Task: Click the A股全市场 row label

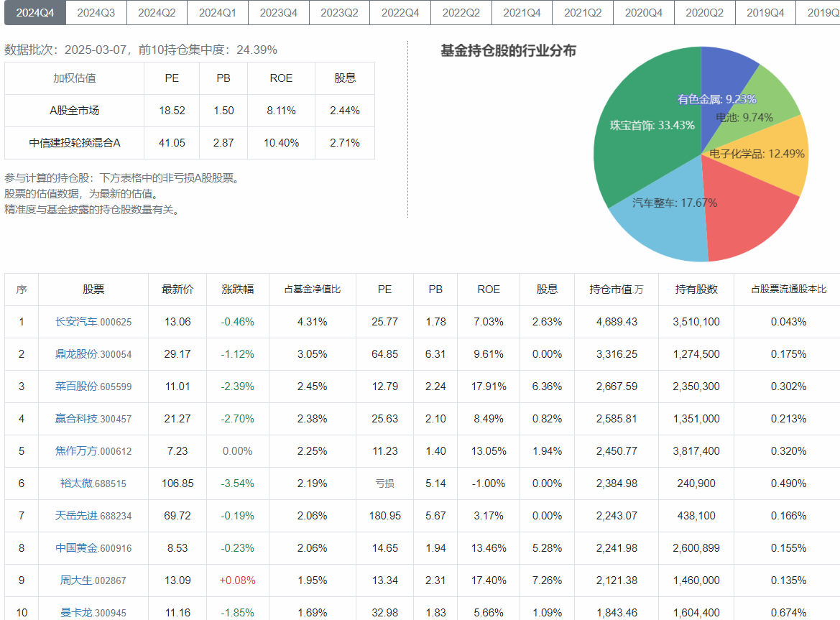Action: pyautogui.click(x=75, y=111)
